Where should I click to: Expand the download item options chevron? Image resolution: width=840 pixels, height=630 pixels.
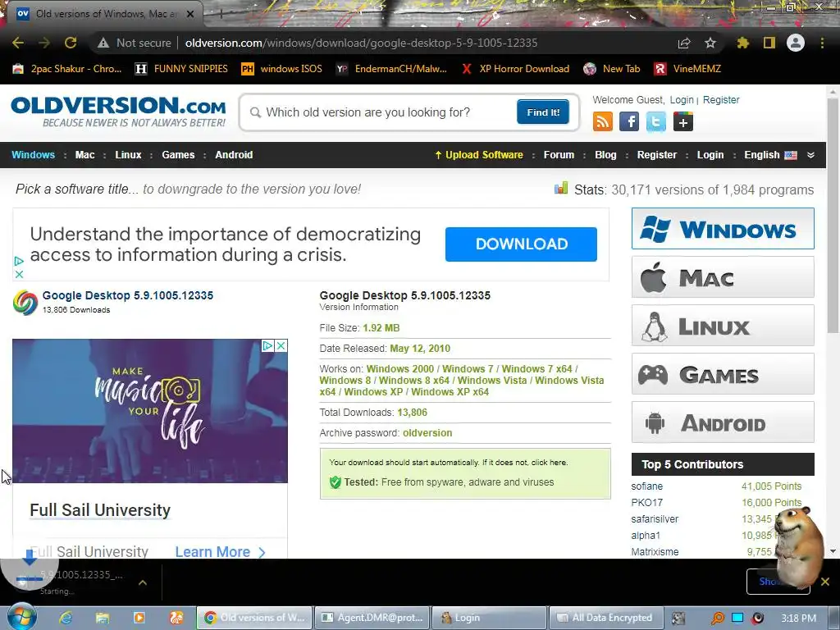[x=143, y=582]
